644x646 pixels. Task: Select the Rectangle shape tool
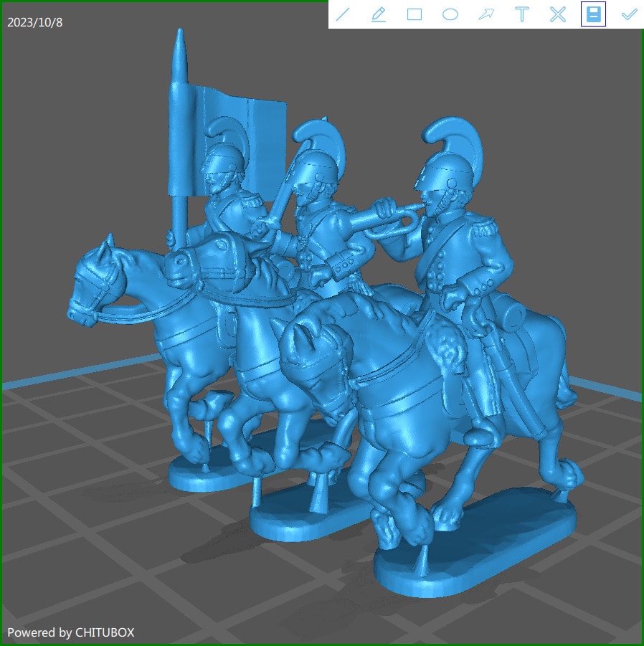414,14
